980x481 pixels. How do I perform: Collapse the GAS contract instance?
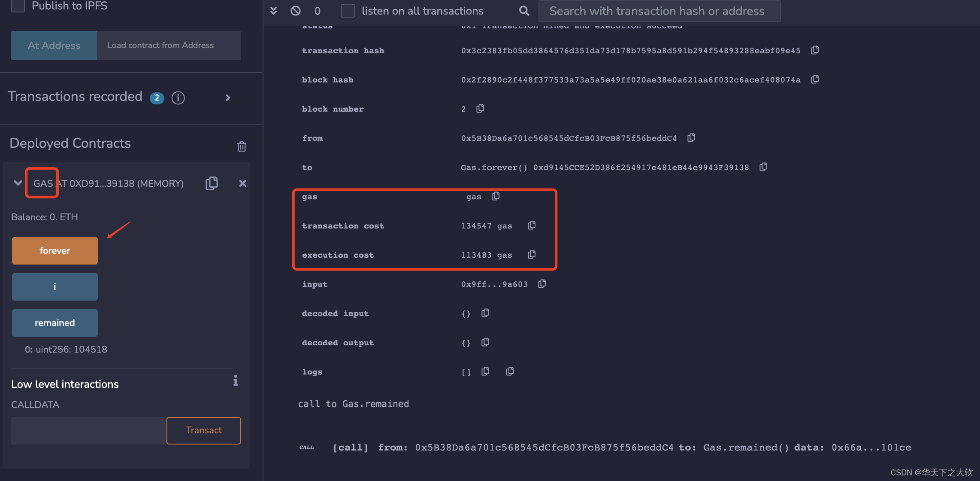pos(18,183)
